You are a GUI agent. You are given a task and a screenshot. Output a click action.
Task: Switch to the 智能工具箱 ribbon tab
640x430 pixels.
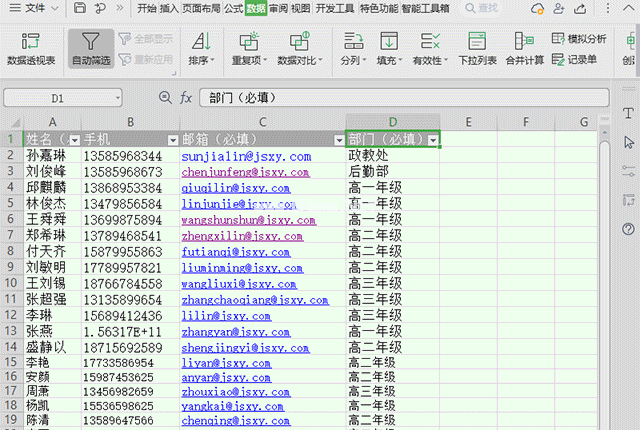pos(426,8)
